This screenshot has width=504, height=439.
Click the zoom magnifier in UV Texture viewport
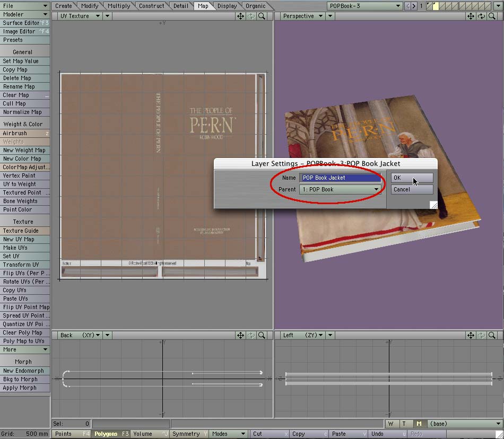262,16
